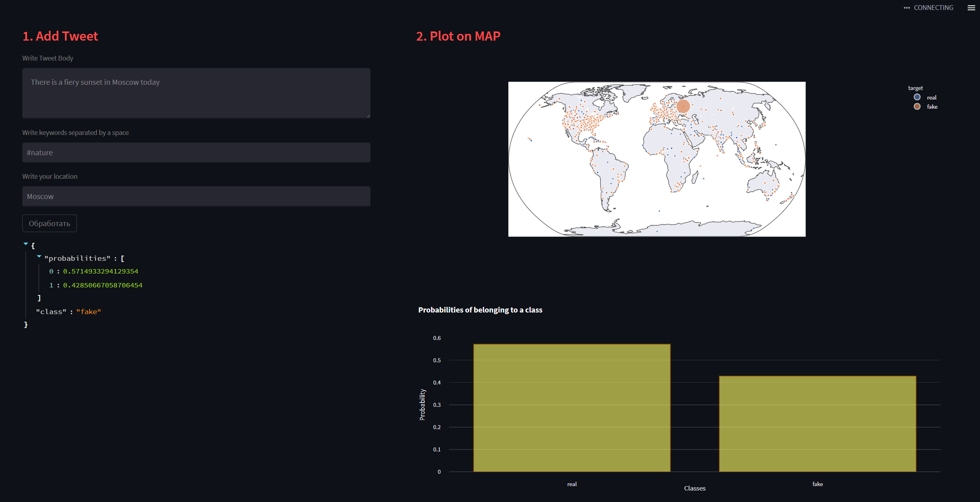Toggle the fake legend entry on map
The height and width of the screenshot is (502, 980).
(925, 107)
